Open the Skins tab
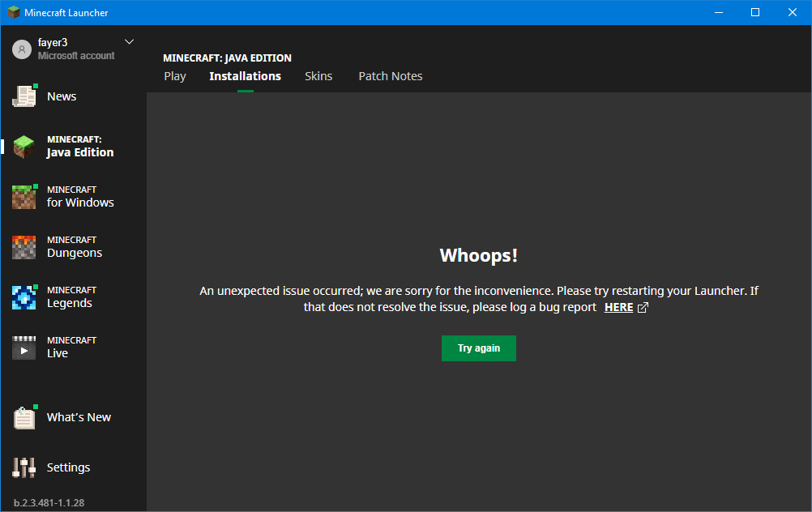Image resolution: width=812 pixels, height=512 pixels. click(x=318, y=76)
